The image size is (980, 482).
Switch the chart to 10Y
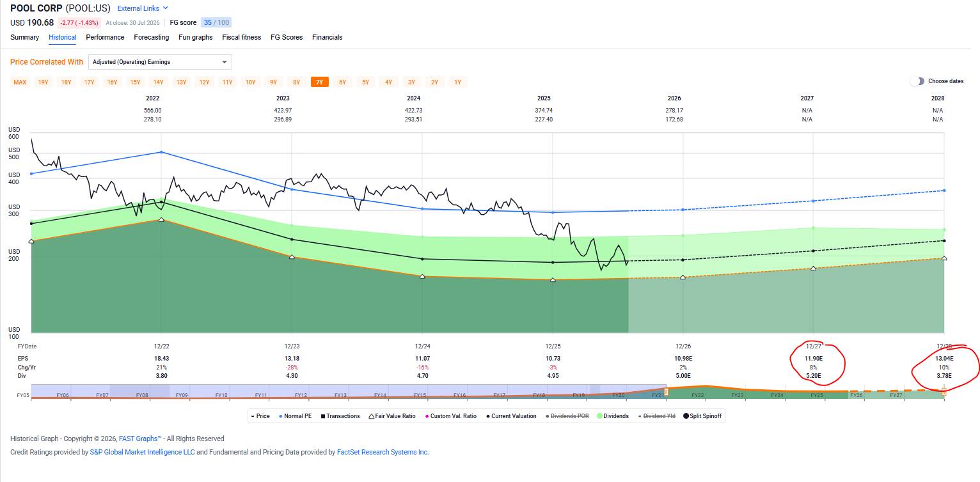click(250, 82)
